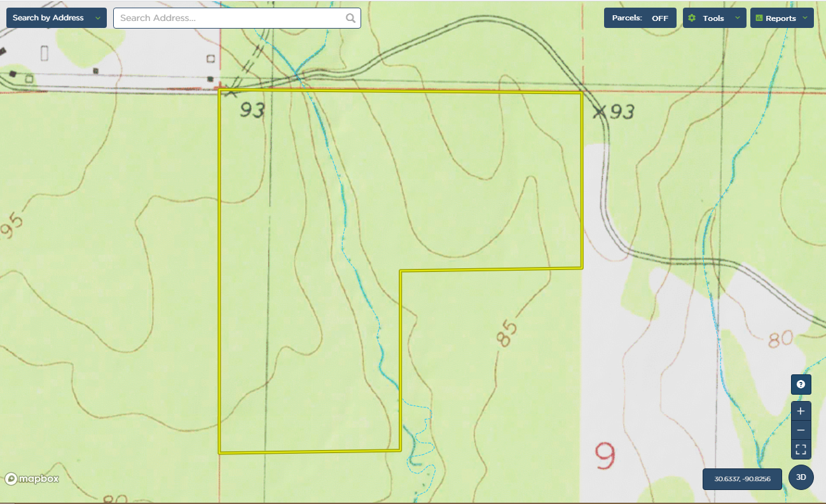Select the Search by Address text label
The height and width of the screenshot is (504, 826).
(x=48, y=18)
